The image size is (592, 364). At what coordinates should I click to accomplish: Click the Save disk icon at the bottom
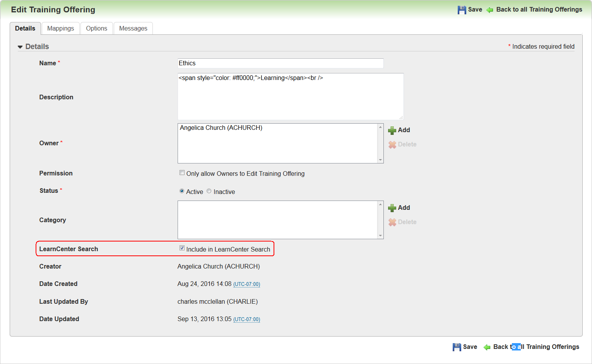point(457,347)
